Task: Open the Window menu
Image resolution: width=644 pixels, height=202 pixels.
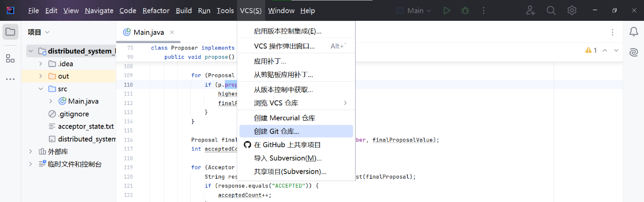Action: [281, 10]
